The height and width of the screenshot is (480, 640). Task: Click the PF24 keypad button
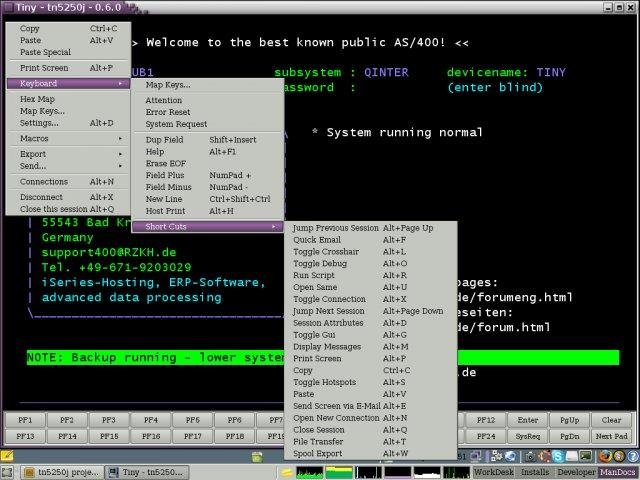coord(486,436)
